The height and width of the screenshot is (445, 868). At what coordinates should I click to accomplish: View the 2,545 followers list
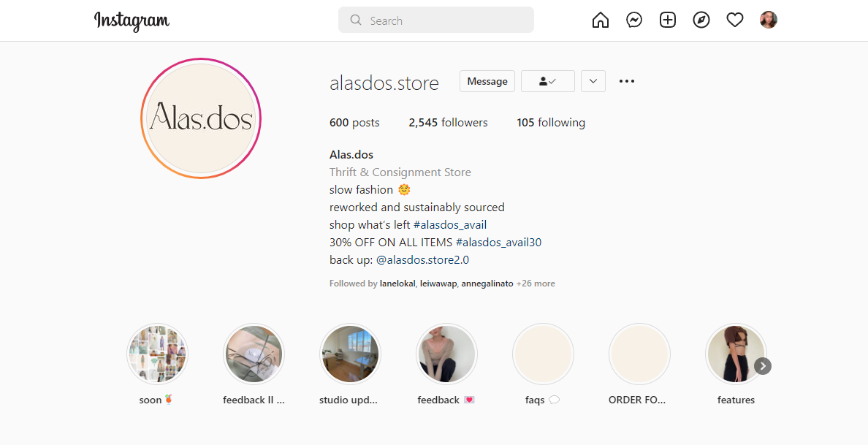point(448,123)
